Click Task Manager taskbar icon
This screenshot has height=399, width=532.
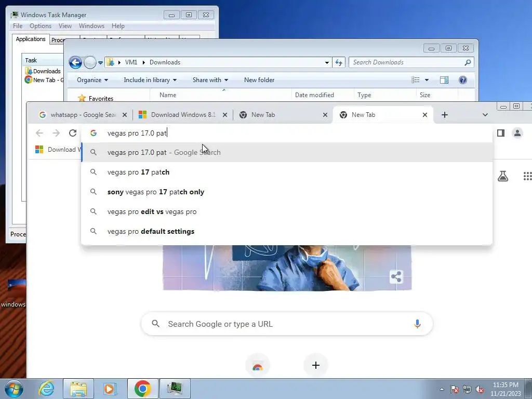pos(175,389)
